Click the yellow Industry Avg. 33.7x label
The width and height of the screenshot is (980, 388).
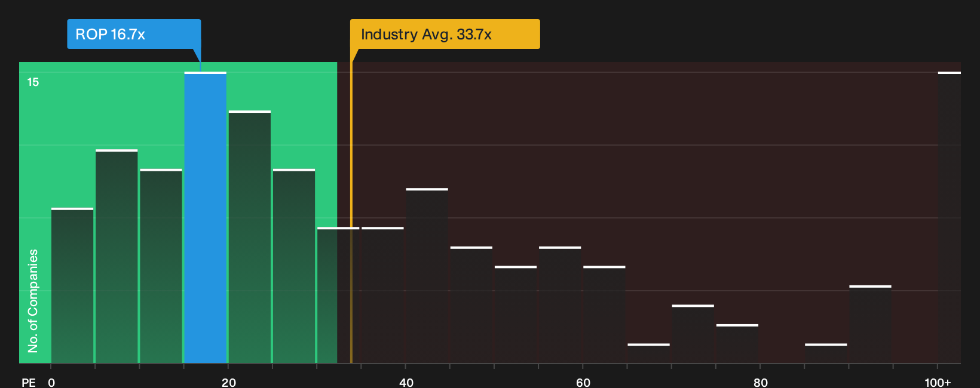click(445, 34)
